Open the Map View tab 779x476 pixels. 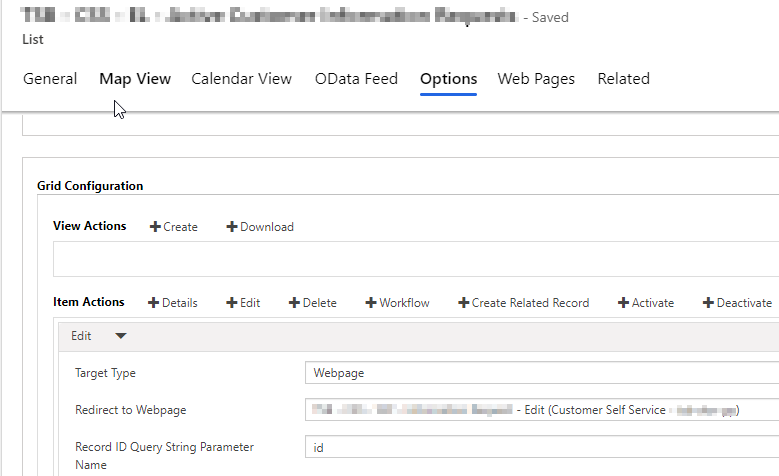(135, 79)
